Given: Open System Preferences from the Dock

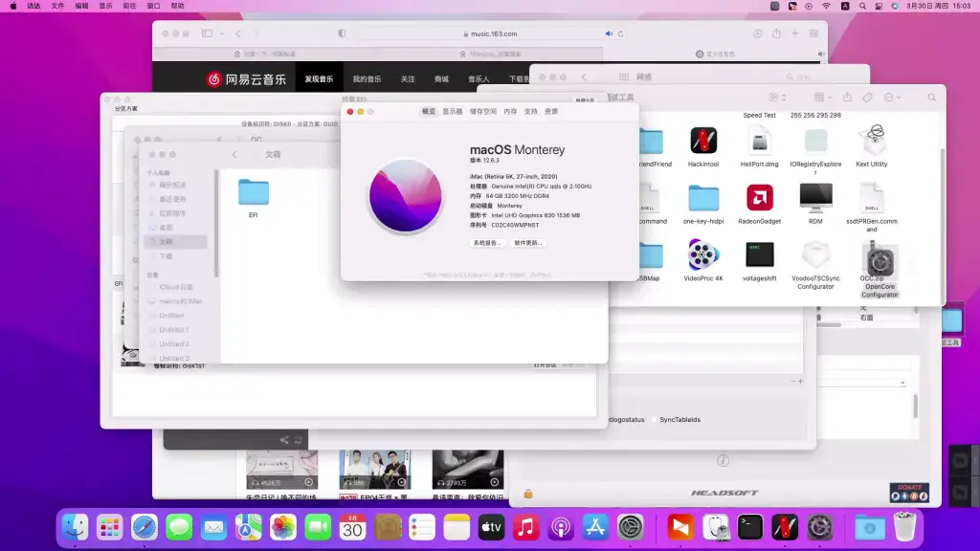Looking at the screenshot, I should (x=631, y=527).
